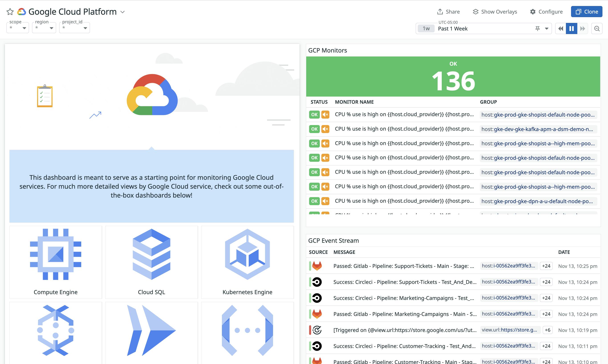Click the CircleCI source icon in GCP Event Stream
The width and height of the screenshot is (608, 364).
click(317, 282)
